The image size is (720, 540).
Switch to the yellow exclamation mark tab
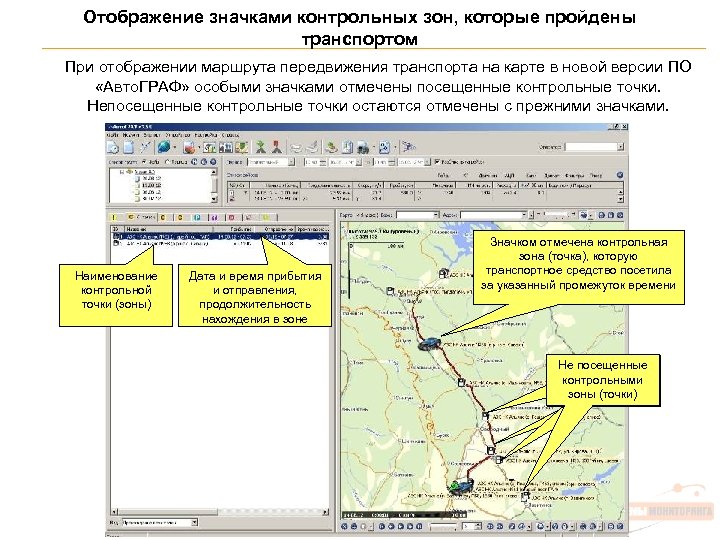[x=113, y=217]
